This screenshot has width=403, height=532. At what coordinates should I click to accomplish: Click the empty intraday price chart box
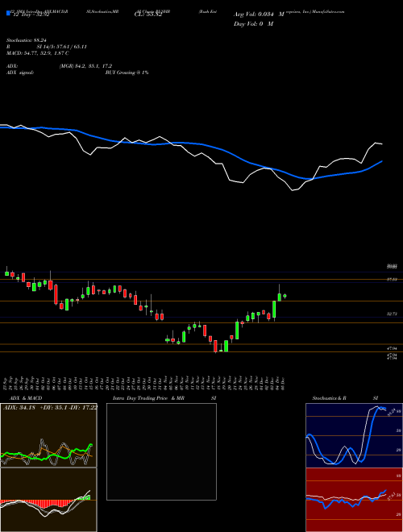(161, 451)
